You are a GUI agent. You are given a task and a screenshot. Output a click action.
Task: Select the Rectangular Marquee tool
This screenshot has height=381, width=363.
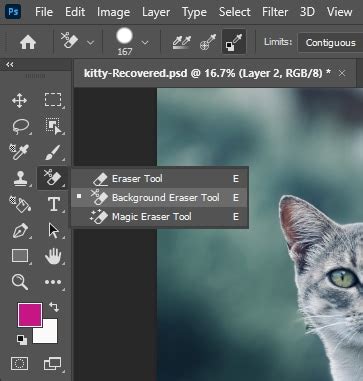pos(53,100)
